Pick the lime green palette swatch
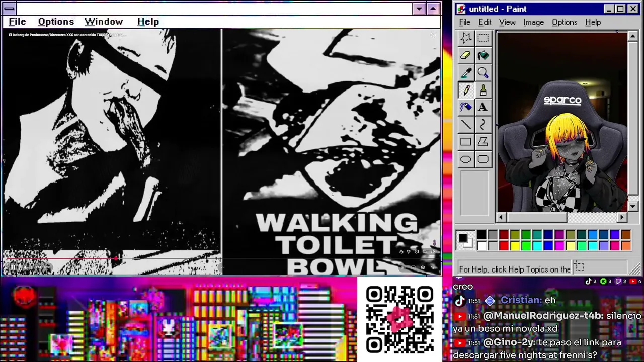Screen dimensions: 644x362 [x=526, y=246]
